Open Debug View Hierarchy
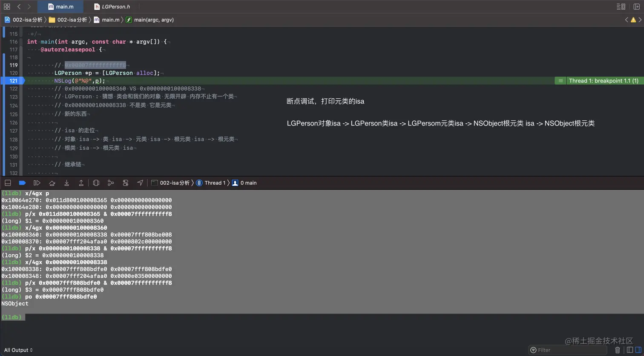This screenshot has height=356, width=644. coord(96,183)
